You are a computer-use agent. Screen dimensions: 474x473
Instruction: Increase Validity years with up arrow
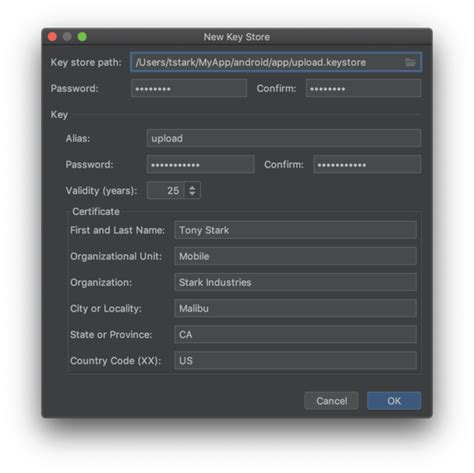[192, 187]
